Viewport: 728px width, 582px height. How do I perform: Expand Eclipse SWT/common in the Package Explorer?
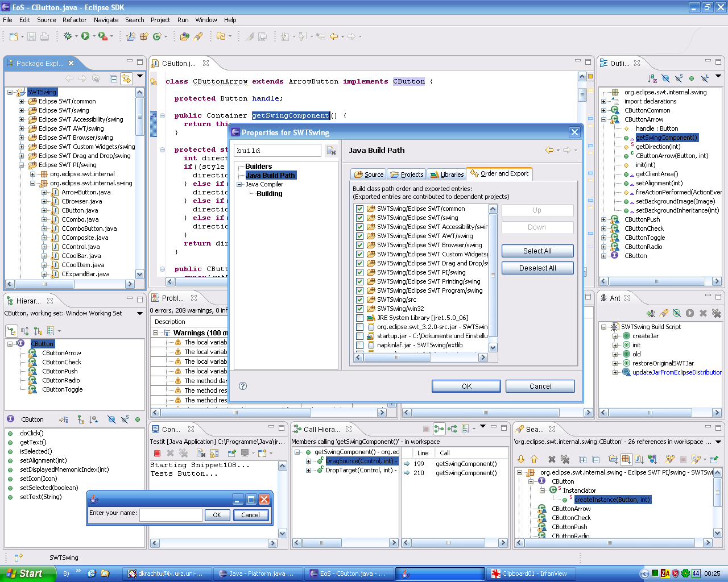(22, 101)
